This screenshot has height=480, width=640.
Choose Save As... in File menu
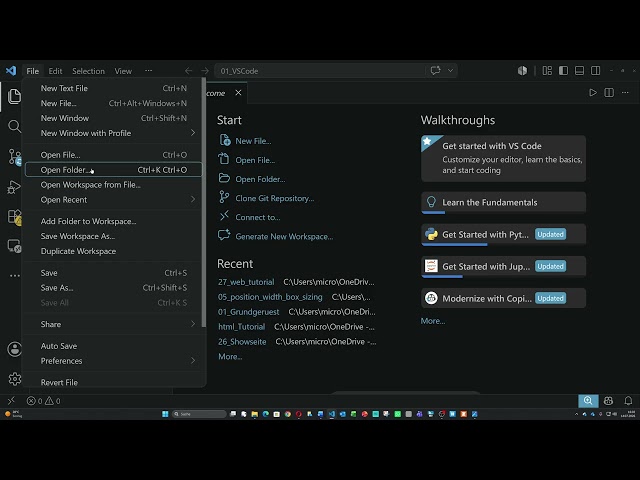click(113, 288)
